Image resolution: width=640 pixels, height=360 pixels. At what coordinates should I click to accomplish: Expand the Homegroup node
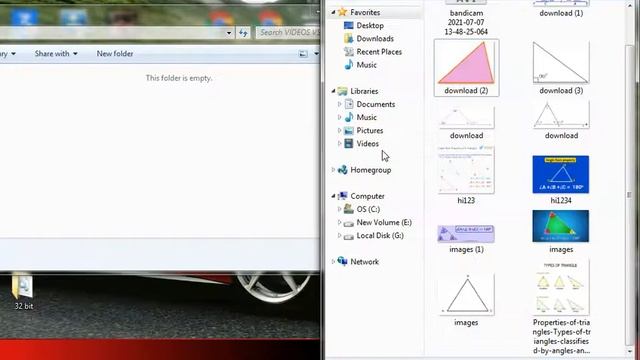click(x=333, y=170)
